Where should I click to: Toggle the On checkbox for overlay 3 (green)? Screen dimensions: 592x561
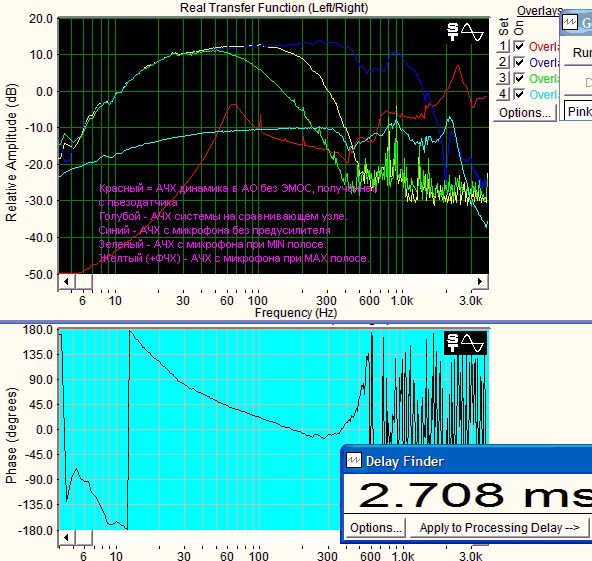tap(520, 78)
